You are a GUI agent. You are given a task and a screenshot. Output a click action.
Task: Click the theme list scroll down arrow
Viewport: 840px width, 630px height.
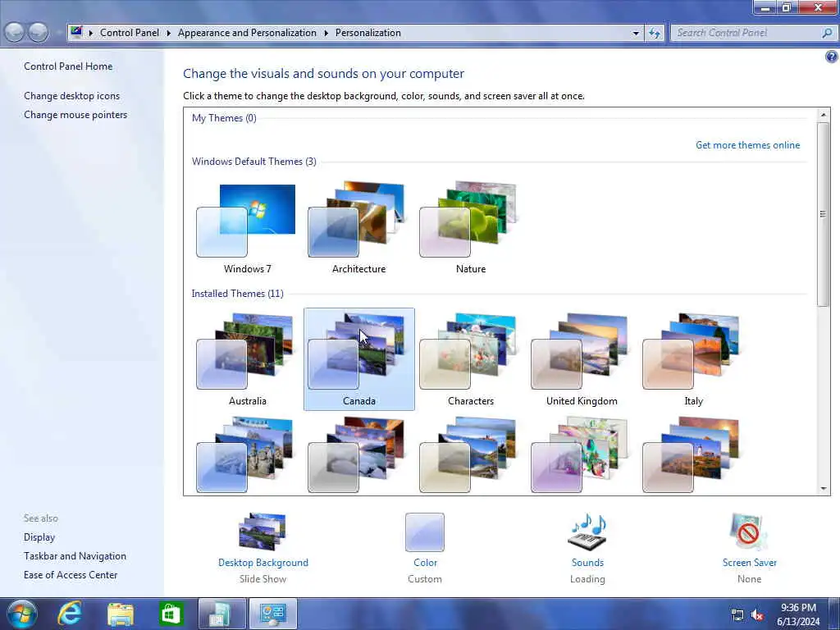pos(824,488)
